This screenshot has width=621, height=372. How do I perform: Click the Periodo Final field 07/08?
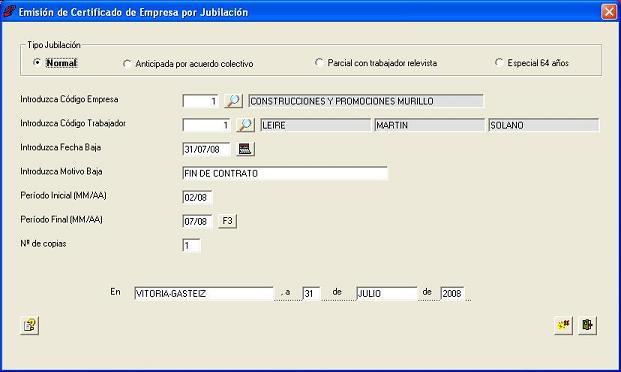pos(197,221)
